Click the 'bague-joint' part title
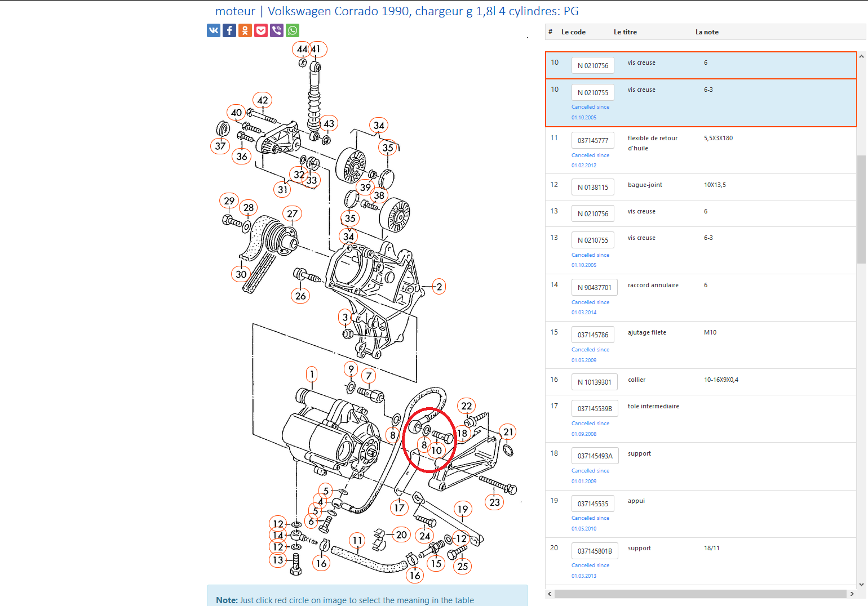The height and width of the screenshot is (606, 868). [645, 185]
